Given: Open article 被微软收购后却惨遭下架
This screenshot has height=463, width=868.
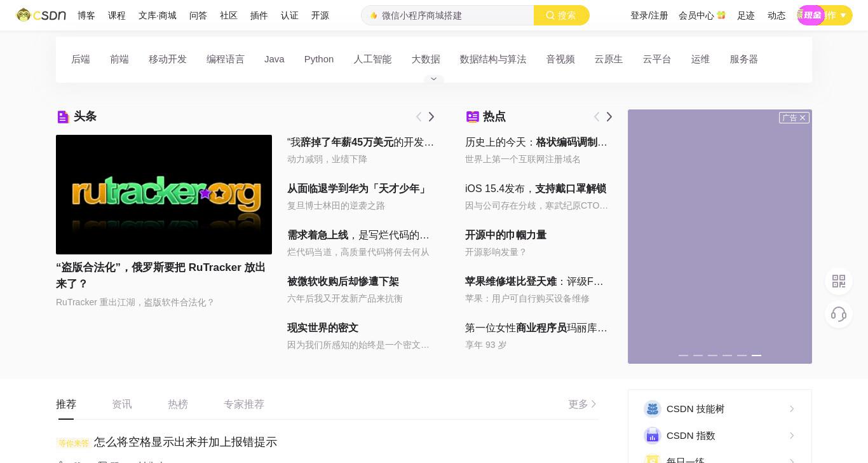Looking at the screenshot, I should coord(343,282).
